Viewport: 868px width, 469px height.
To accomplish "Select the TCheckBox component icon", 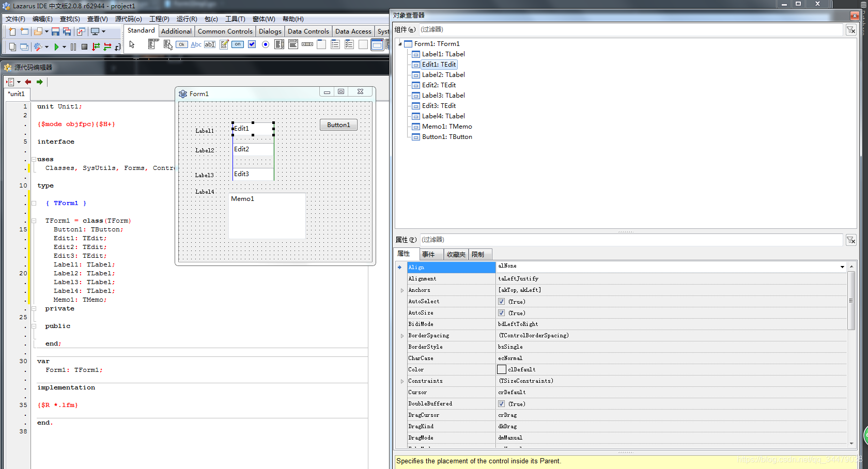I will pos(252,44).
